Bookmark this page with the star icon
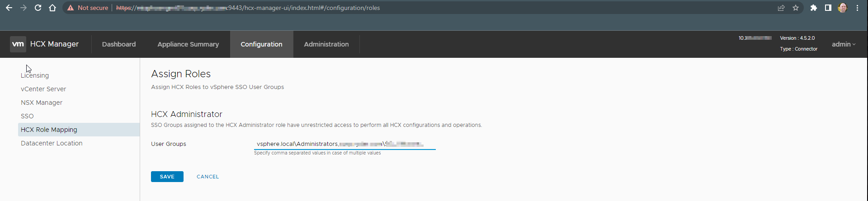The width and height of the screenshot is (868, 201). [796, 8]
